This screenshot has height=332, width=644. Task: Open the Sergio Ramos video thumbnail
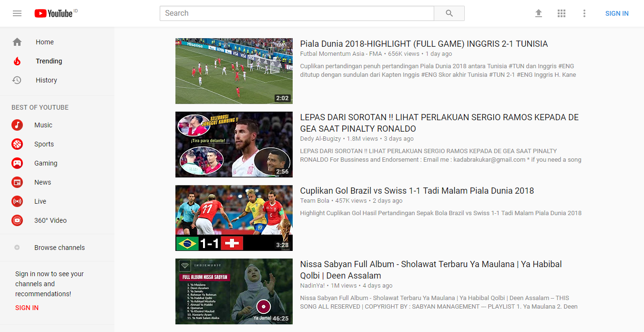pos(234,145)
